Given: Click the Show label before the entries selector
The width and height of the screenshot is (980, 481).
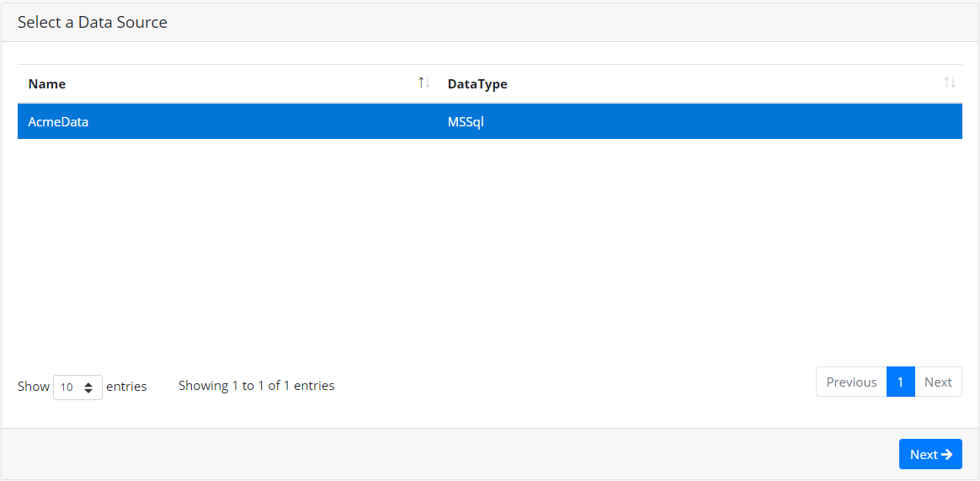Looking at the screenshot, I should point(33,387).
